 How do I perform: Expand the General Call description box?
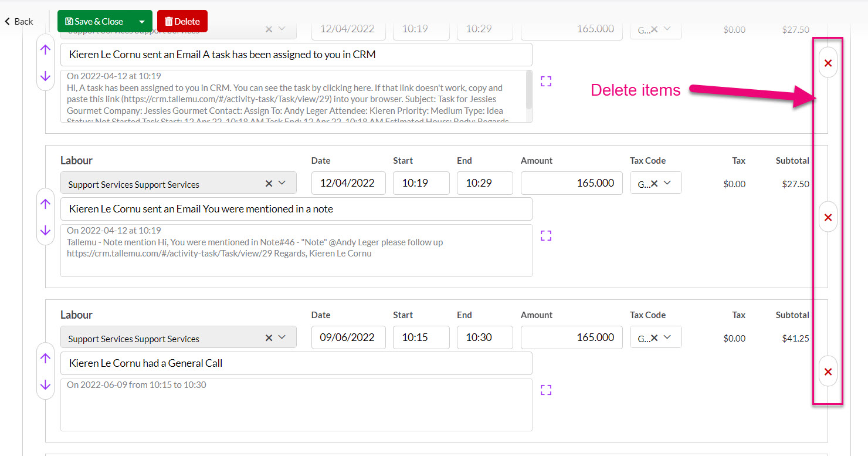pyautogui.click(x=546, y=390)
